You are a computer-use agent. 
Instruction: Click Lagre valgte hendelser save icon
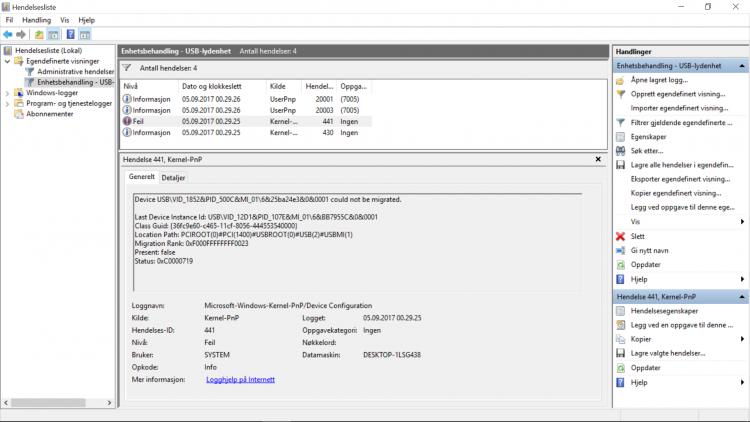(x=621, y=353)
